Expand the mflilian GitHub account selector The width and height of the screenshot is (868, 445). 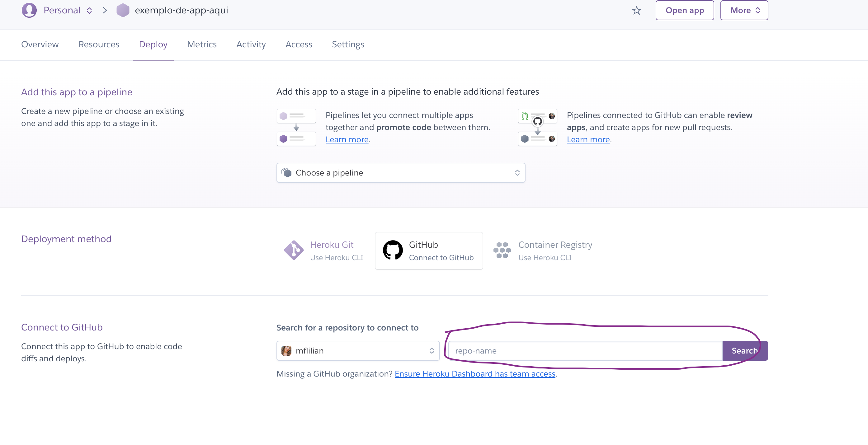[358, 351]
